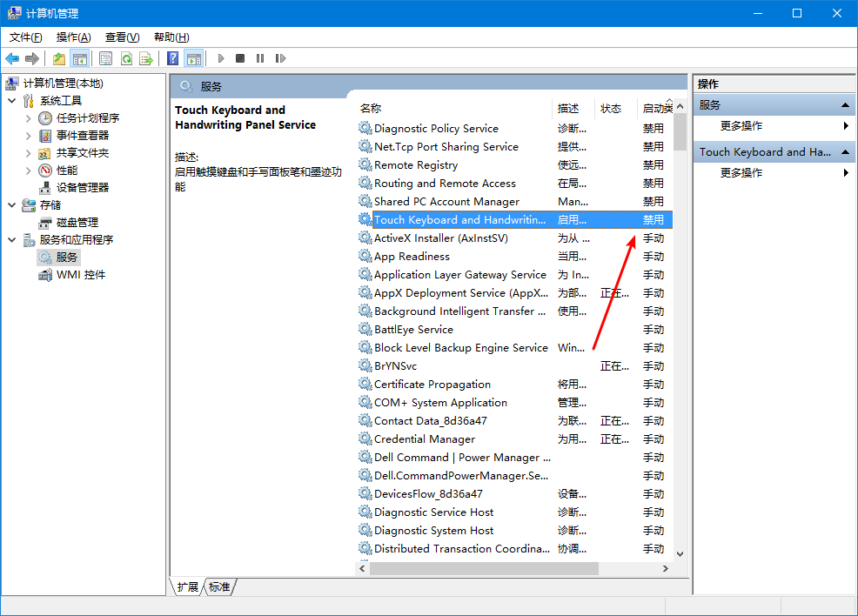Select the Remote Registry service row
The image size is (858, 616).
click(416, 165)
